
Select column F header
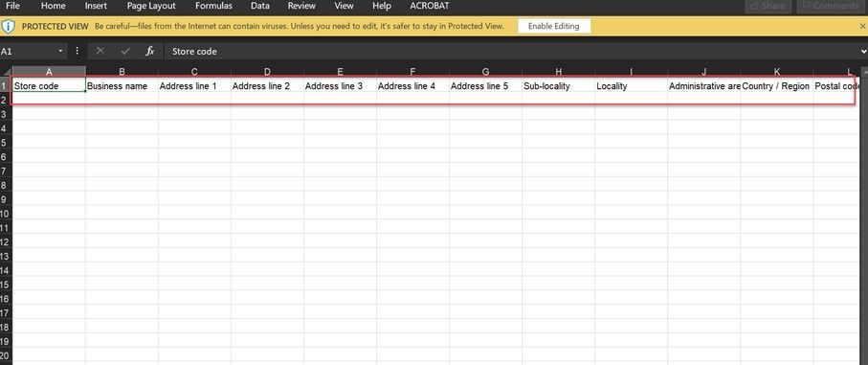(413, 71)
